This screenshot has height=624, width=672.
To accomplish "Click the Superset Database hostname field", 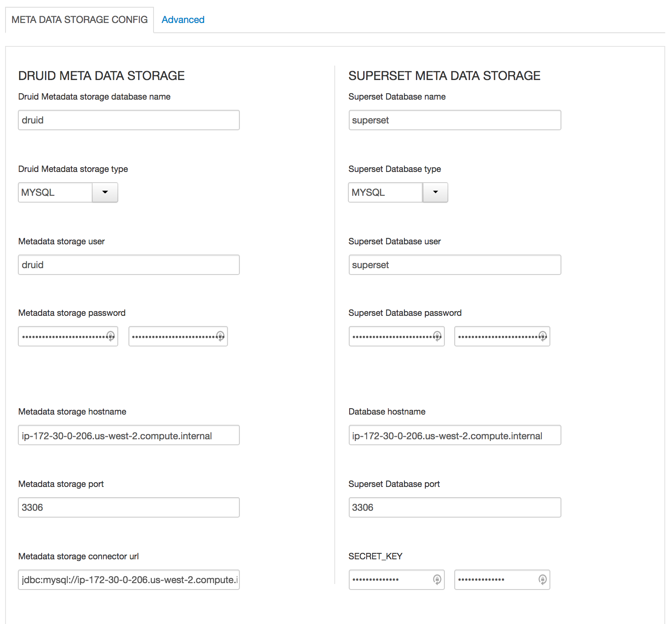I will pos(455,435).
